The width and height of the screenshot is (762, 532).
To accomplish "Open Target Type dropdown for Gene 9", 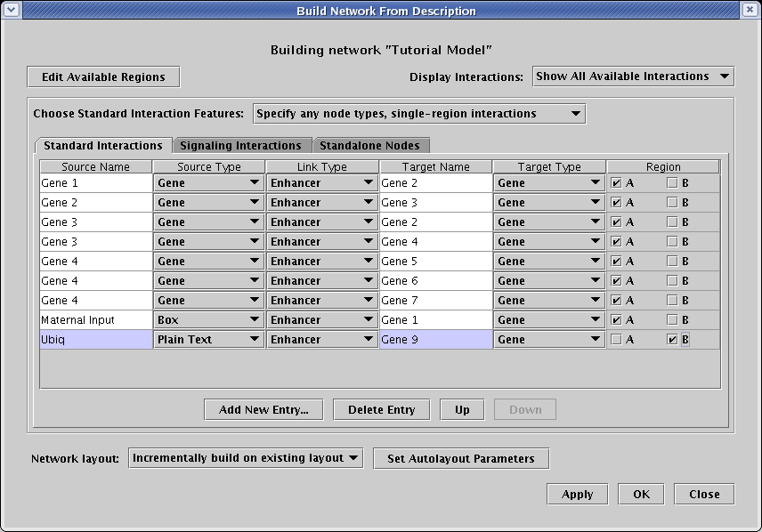I will 549,339.
